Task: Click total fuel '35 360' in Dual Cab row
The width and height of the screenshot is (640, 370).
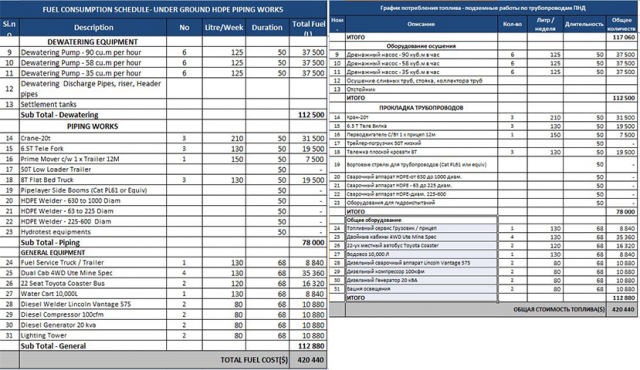Action: pyautogui.click(x=308, y=273)
